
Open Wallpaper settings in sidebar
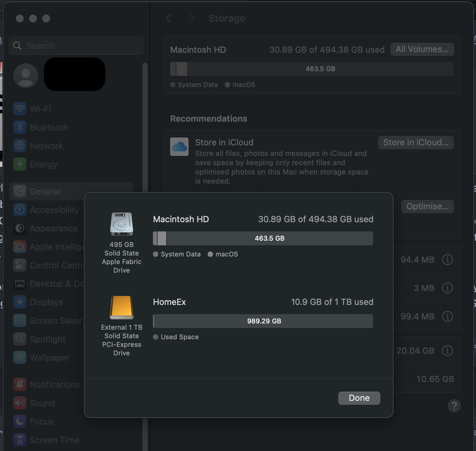[47, 358]
